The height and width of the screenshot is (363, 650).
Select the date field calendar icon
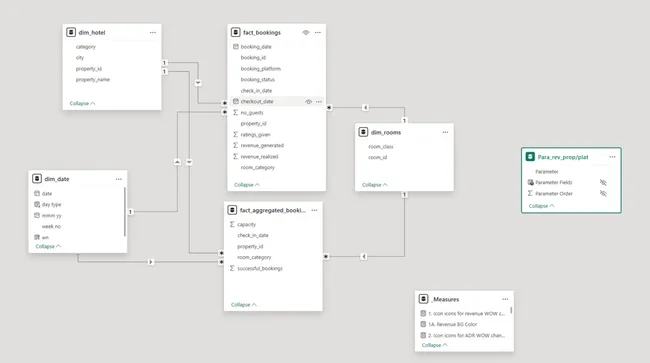coord(37,194)
